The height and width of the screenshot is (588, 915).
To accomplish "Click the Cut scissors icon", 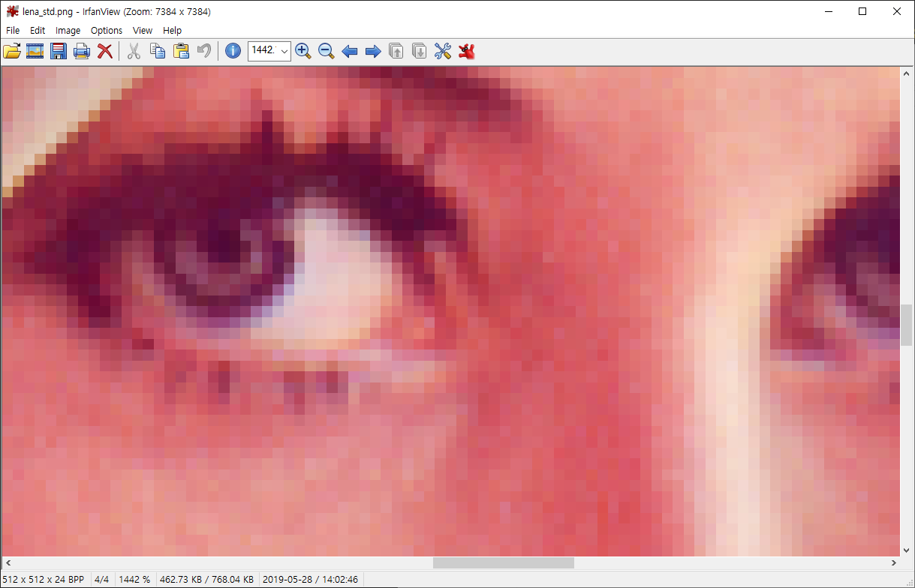I will pos(134,51).
